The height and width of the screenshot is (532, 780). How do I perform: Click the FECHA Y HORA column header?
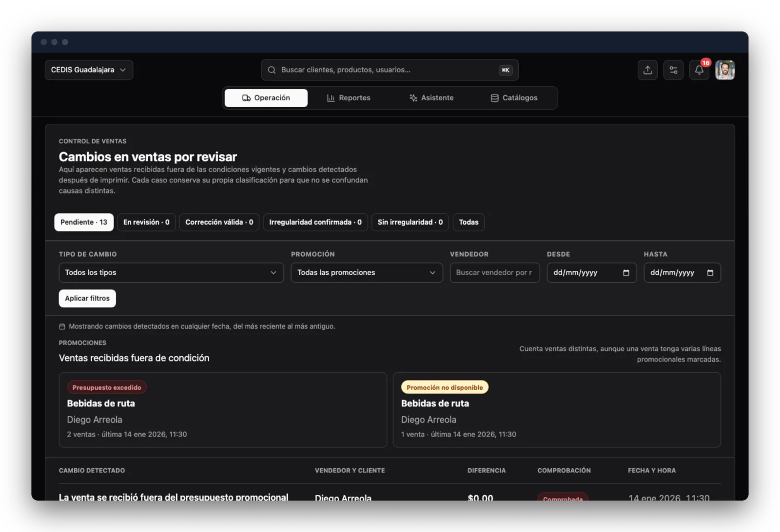tap(652, 471)
